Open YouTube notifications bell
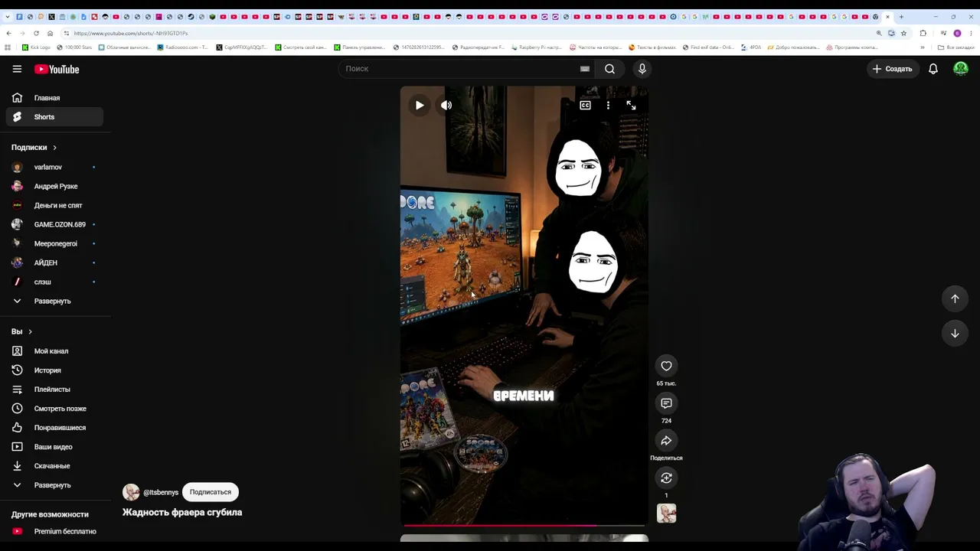 tap(933, 69)
